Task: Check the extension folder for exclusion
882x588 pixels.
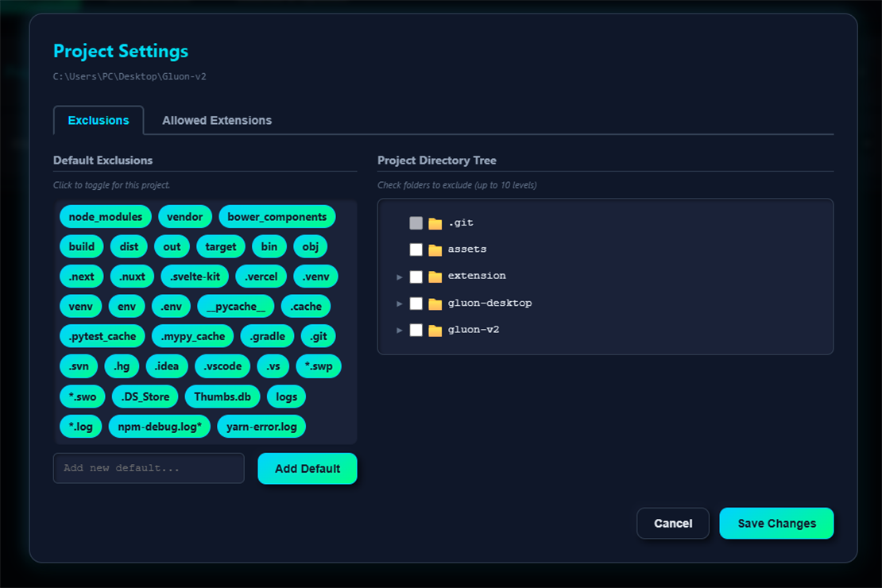Action: [415, 276]
